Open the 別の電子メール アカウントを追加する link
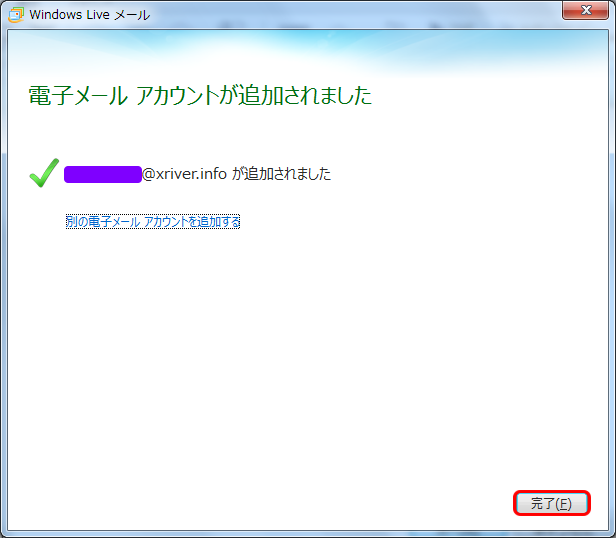The height and width of the screenshot is (538, 616). point(152,221)
